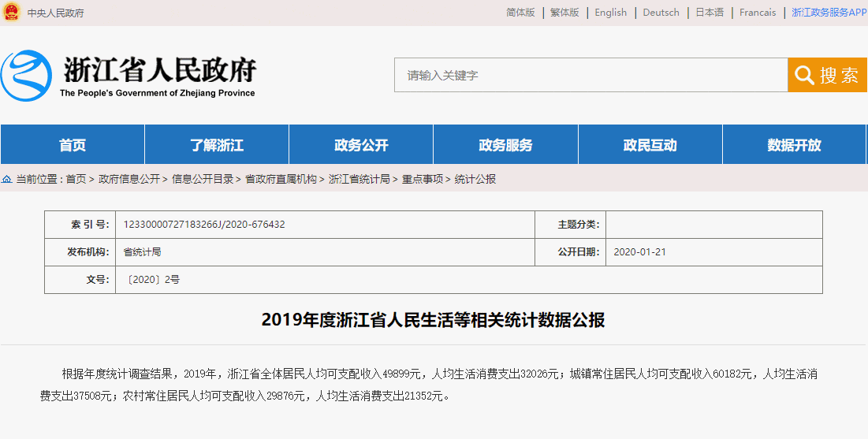This screenshot has height=439, width=868.
Task: Switch to 简体版 language
Action: (520, 12)
